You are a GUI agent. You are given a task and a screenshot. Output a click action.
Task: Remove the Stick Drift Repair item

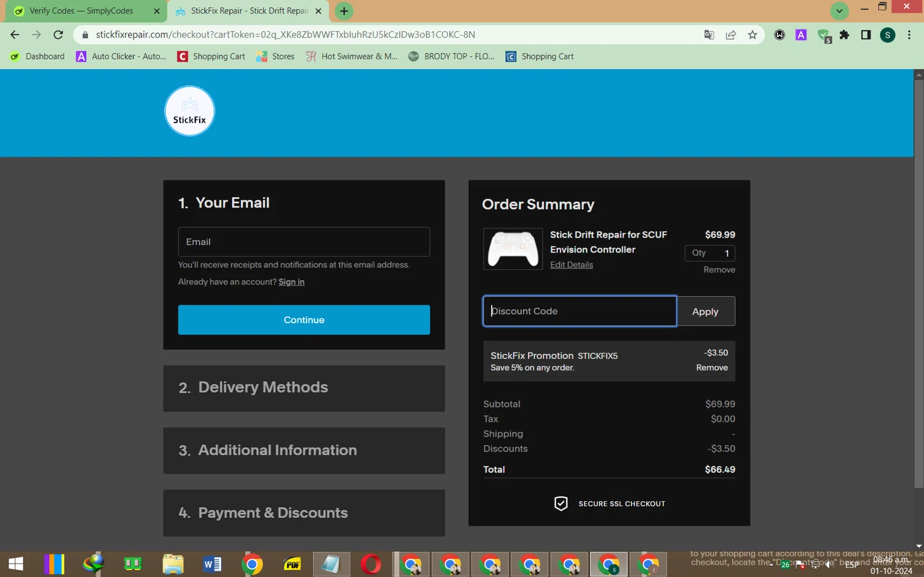(719, 270)
